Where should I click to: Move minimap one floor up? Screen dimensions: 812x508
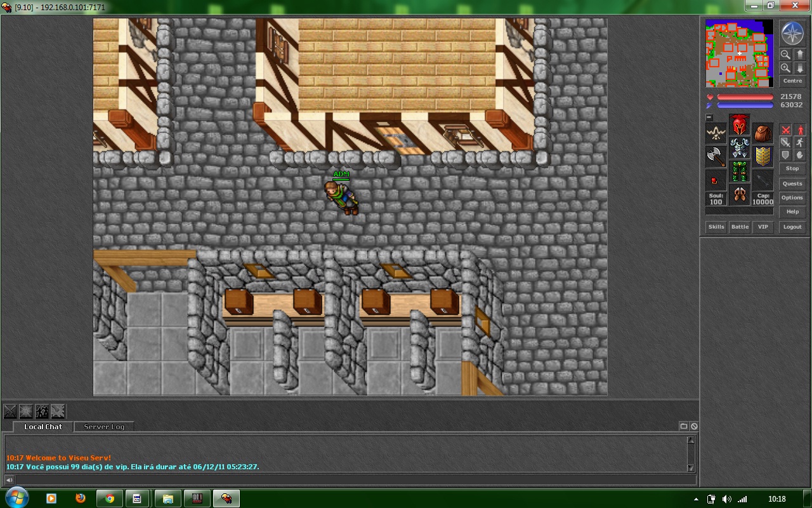(x=799, y=55)
